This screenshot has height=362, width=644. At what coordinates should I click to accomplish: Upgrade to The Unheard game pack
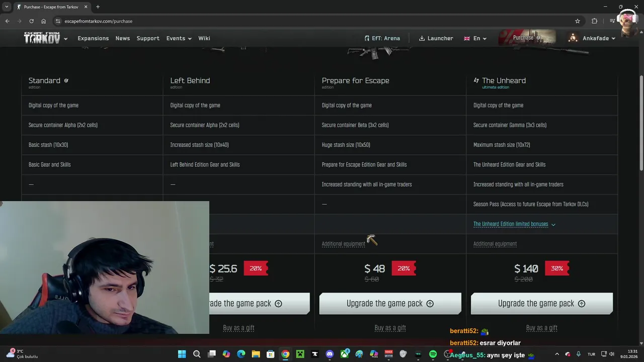(542, 304)
